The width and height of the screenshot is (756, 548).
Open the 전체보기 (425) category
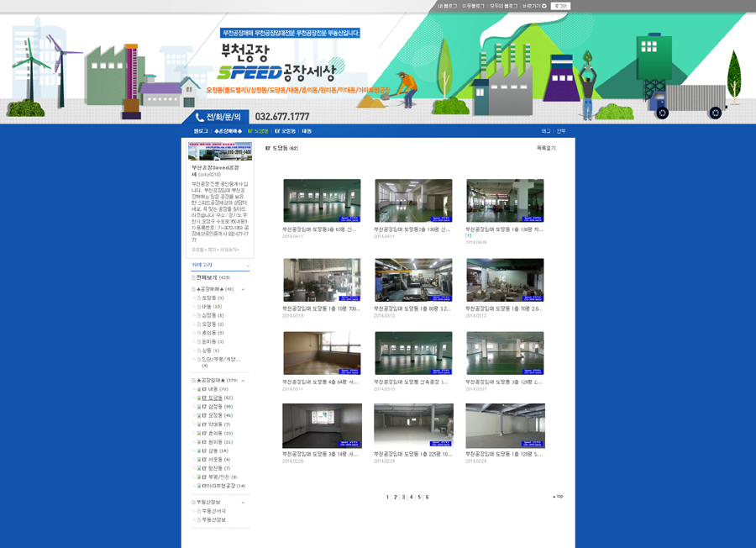213,278
